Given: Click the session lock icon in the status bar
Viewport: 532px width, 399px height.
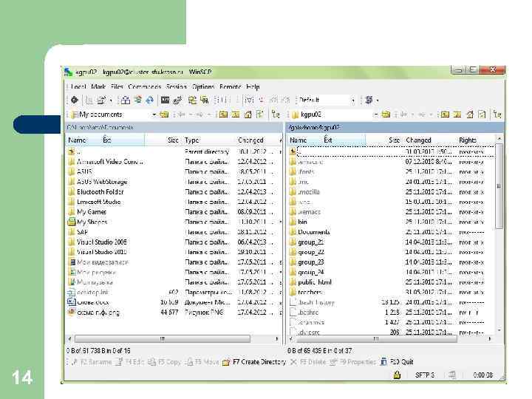Looking at the screenshot, I should tap(397, 375).
